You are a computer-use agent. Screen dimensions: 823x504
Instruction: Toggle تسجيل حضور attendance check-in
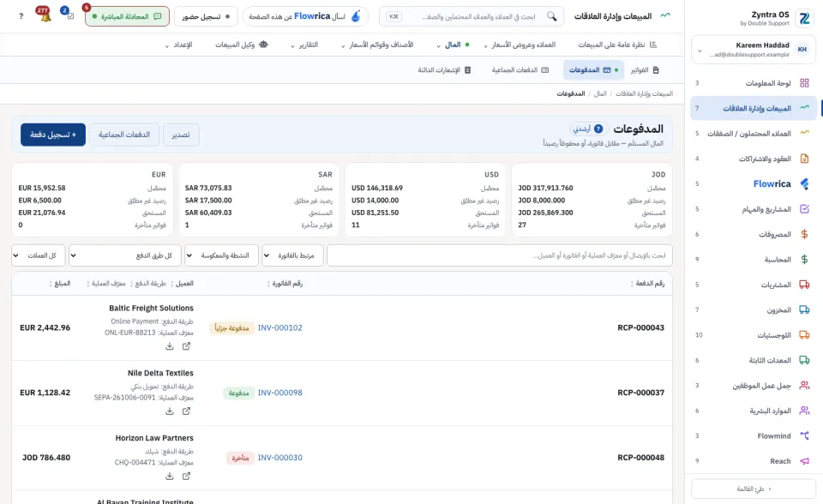(206, 16)
